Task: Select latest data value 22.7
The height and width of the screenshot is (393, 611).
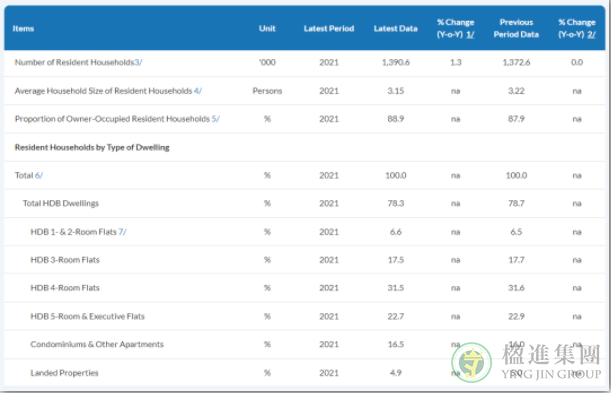Action: click(x=396, y=316)
